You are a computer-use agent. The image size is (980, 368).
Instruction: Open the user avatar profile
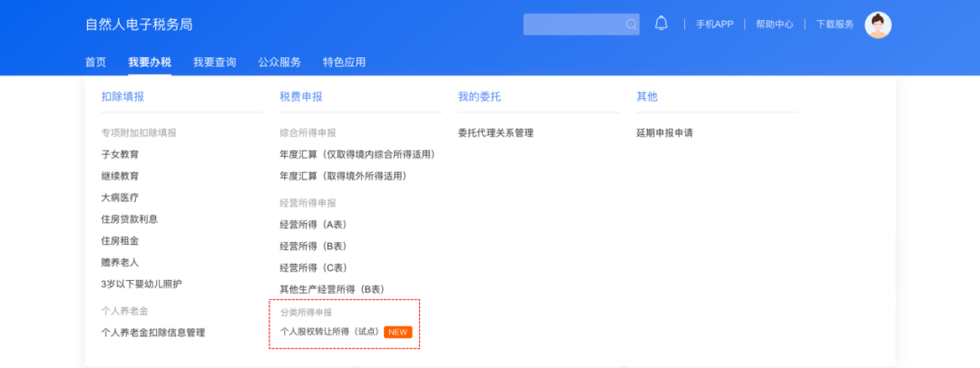[877, 25]
